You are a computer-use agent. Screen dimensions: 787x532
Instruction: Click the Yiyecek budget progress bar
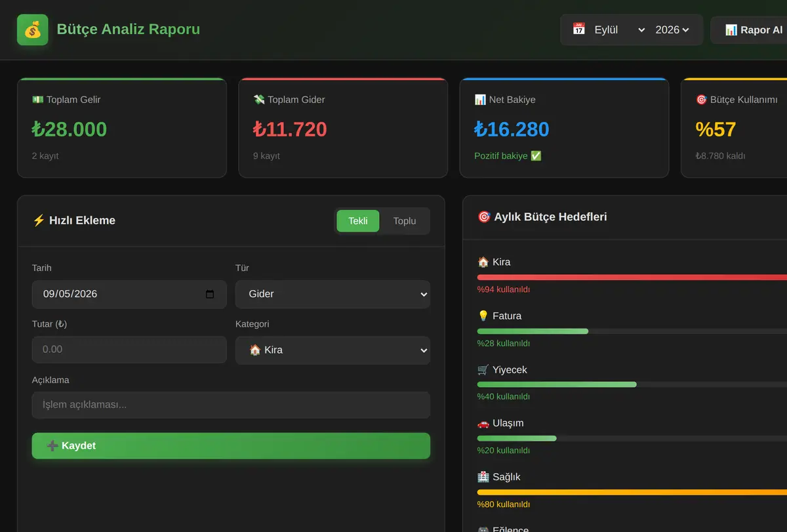coord(632,384)
